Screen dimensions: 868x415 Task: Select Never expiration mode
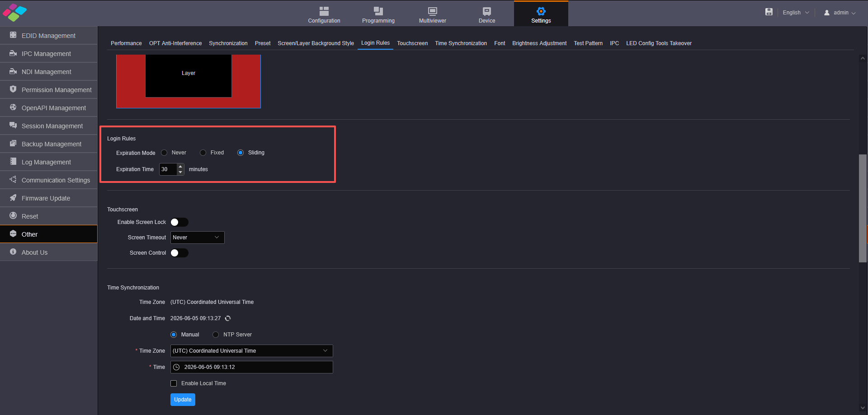tap(164, 153)
